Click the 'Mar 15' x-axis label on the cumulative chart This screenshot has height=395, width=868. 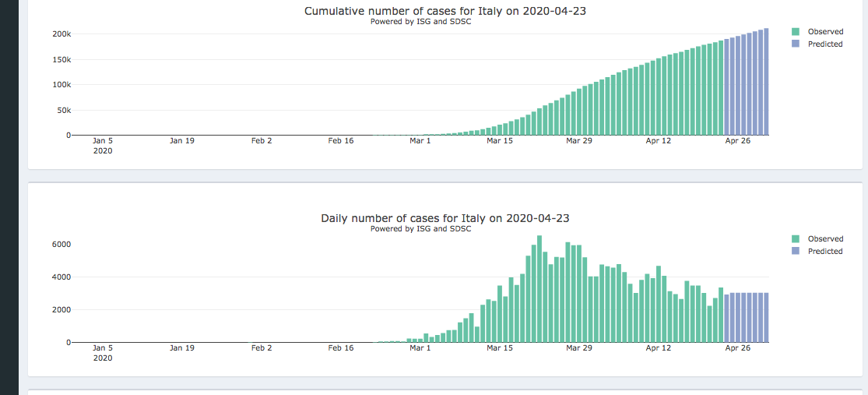(x=500, y=141)
